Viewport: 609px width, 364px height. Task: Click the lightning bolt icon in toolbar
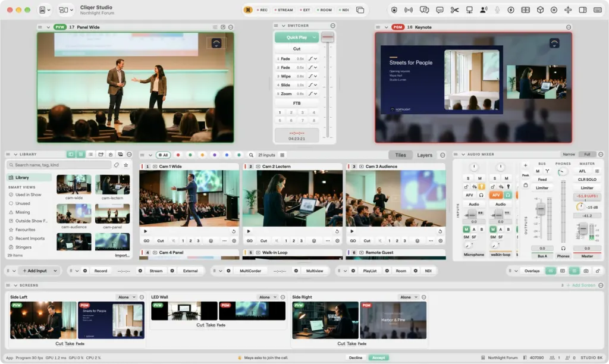click(511, 10)
